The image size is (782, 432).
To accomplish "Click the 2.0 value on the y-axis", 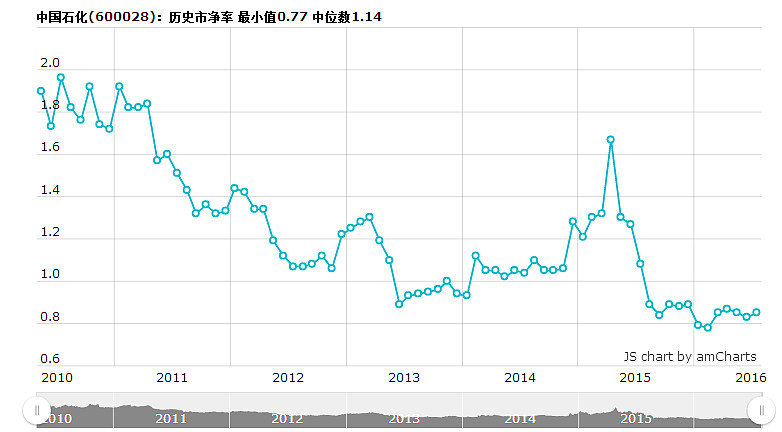I will click(x=50, y=63).
